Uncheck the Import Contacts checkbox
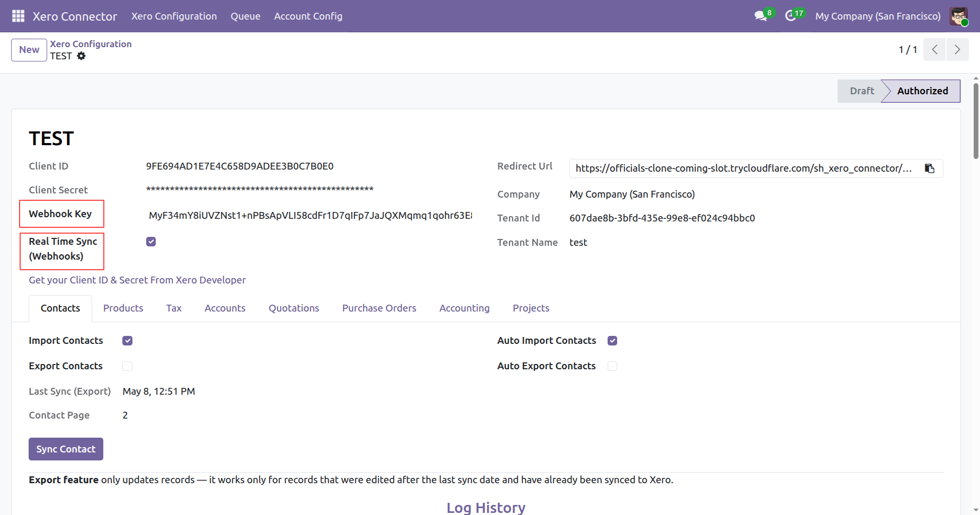This screenshot has height=515, width=980. pyautogui.click(x=127, y=341)
